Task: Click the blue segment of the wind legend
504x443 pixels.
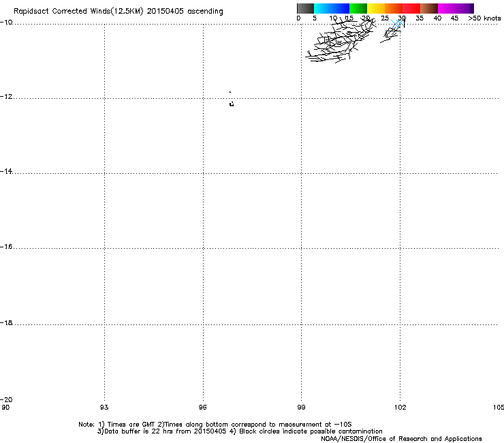Action: (341, 8)
